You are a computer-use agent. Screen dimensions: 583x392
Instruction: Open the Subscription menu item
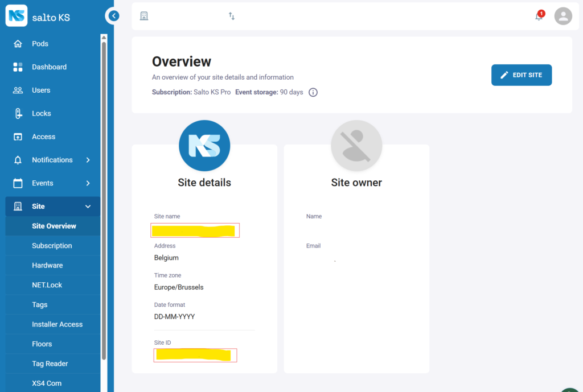[x=52, y=246]
